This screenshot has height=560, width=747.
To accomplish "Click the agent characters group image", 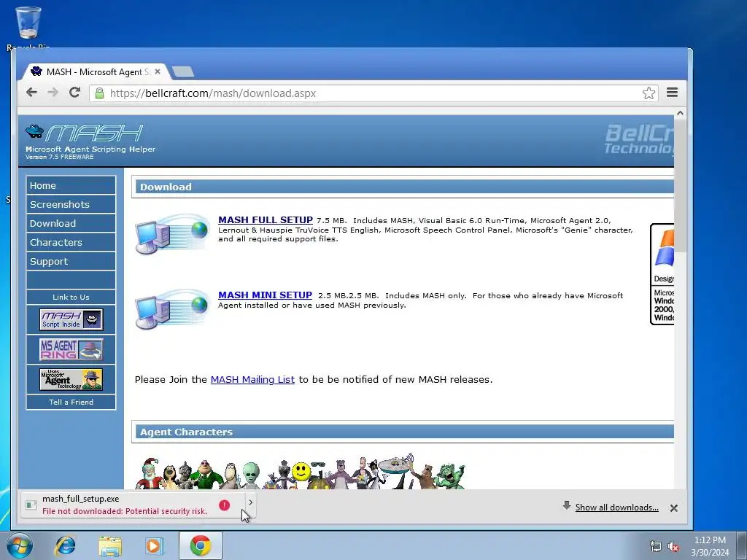I will point(300,472).
